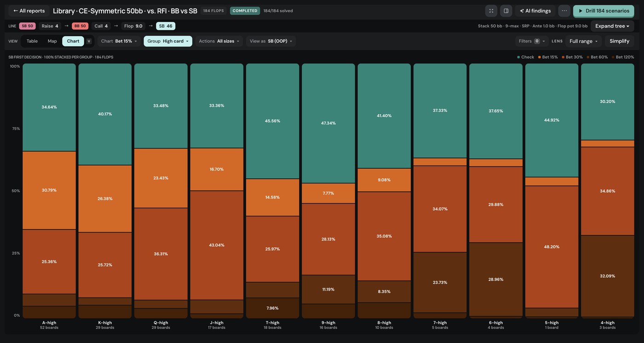Toggle the Bet 120% legend entry

(x=623, y=57)
